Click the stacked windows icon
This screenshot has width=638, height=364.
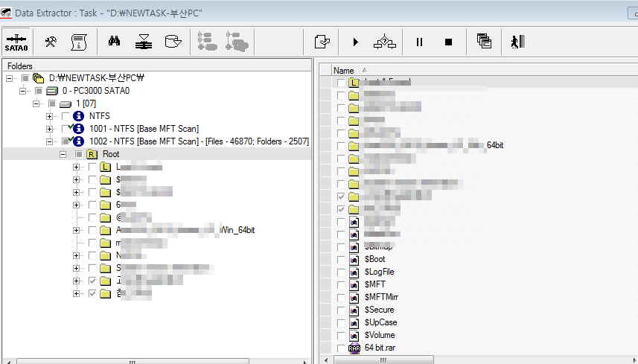484,42
